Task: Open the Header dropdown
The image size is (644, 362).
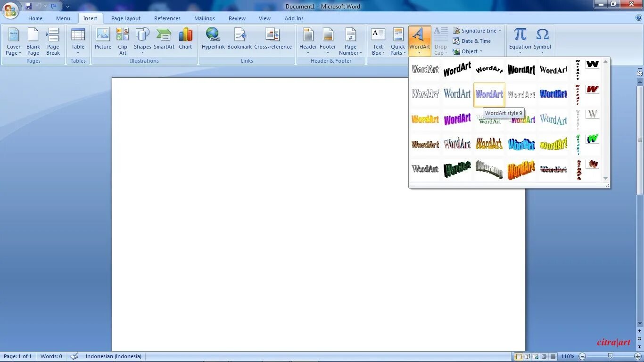Action: coord(308,42)
